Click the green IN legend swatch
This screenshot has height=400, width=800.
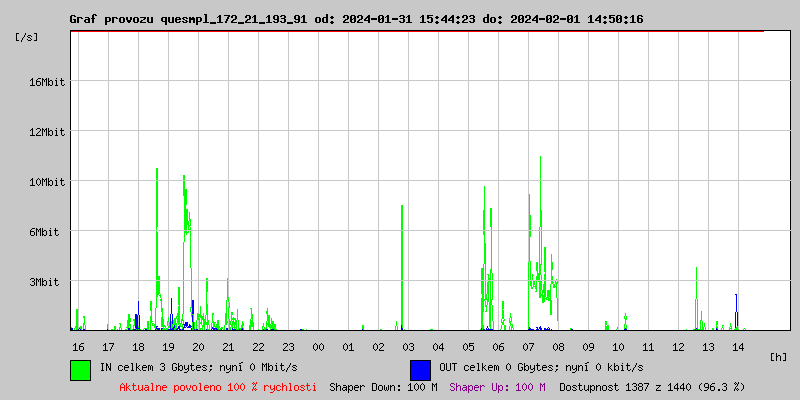[x=80, y=369]
